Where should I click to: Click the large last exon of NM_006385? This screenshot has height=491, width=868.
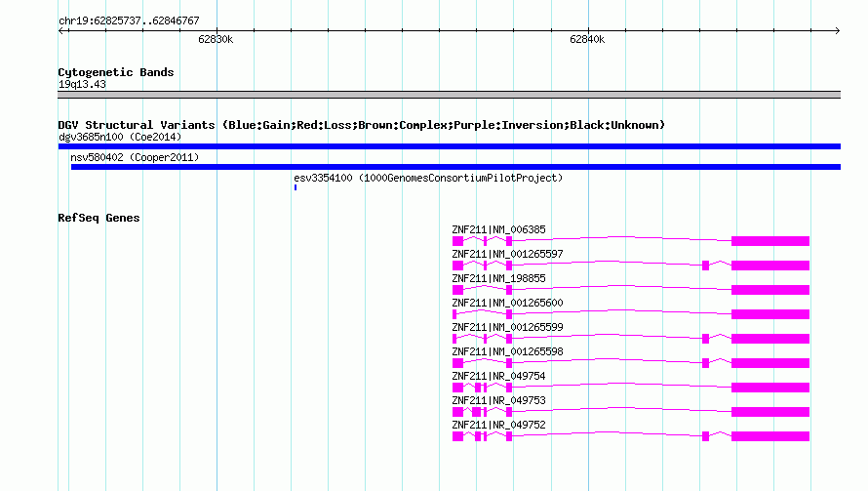[x=770, y=241]
